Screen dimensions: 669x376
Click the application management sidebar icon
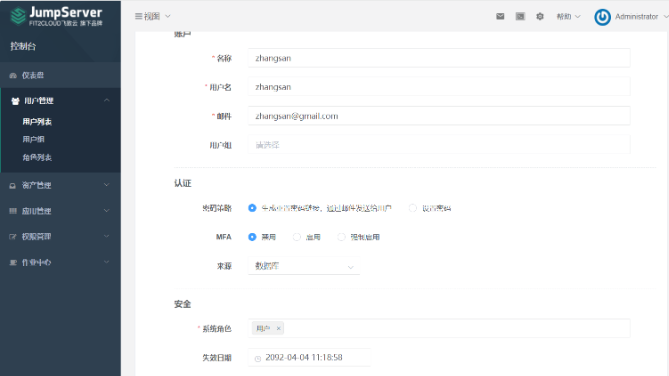[x=13, y=211]
